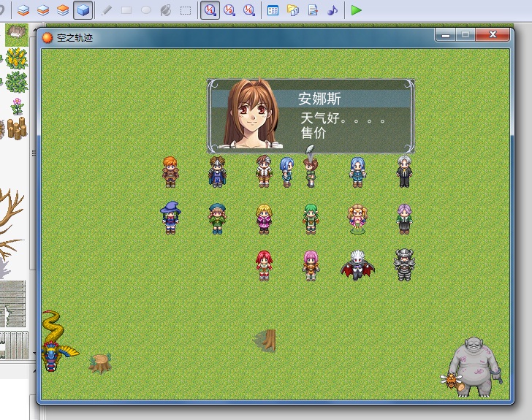This screenshot has height=420, width=532.
Task: Click the gray-haired old man in black suit
Action: click(404, 172)
